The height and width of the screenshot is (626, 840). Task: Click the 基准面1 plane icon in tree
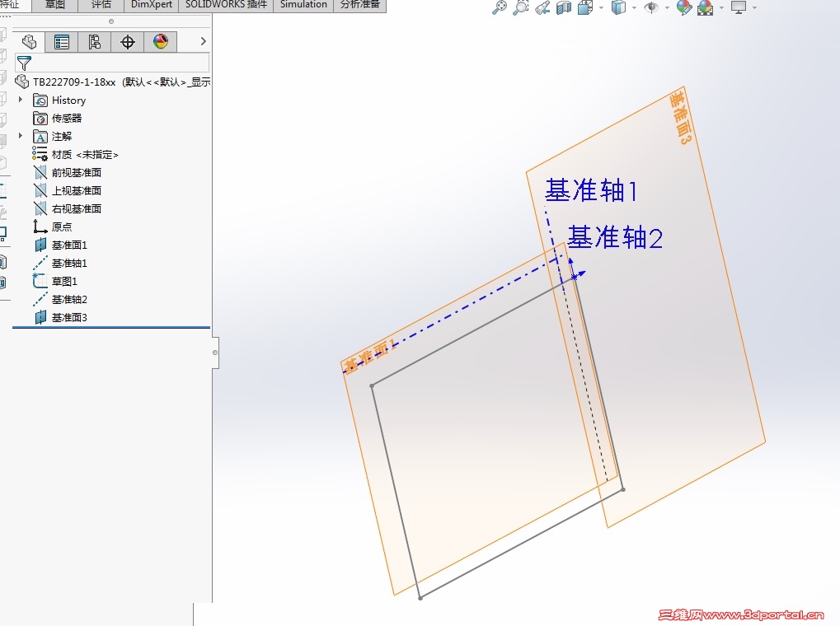click(x=40, y=245)
